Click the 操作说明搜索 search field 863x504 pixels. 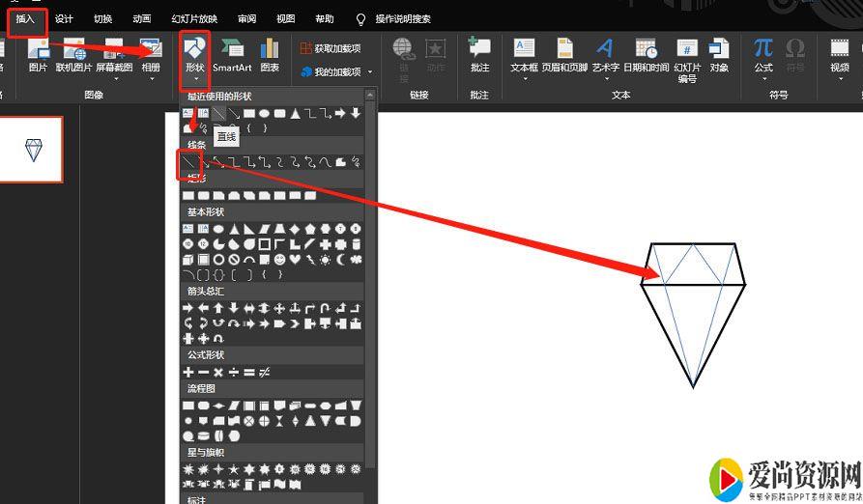click(x=403, y=18)
